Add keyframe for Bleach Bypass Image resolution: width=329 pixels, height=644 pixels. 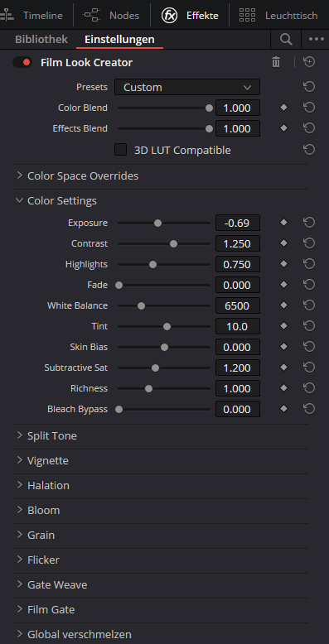coord(283,409)
